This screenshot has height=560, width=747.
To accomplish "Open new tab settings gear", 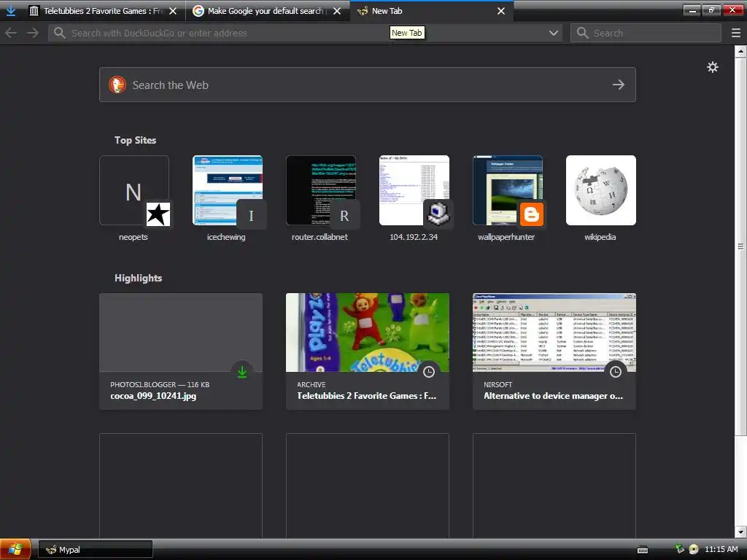I will [x=712, y=67].
